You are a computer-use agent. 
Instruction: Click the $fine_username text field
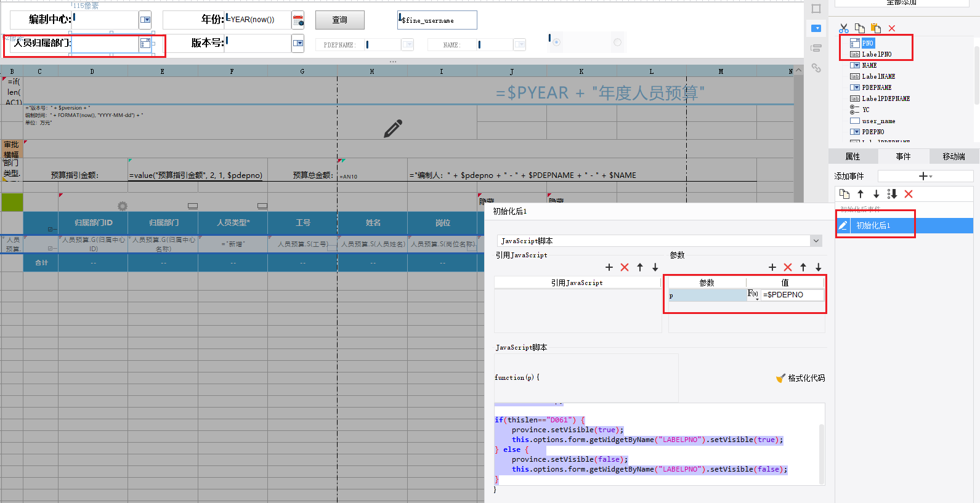click(437, 20)
